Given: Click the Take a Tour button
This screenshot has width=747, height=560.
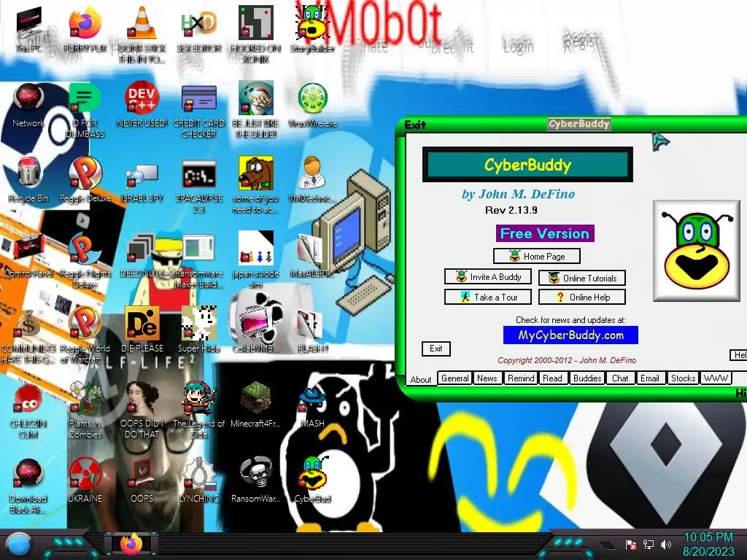Looking at the screenshot, I should 488,297.
